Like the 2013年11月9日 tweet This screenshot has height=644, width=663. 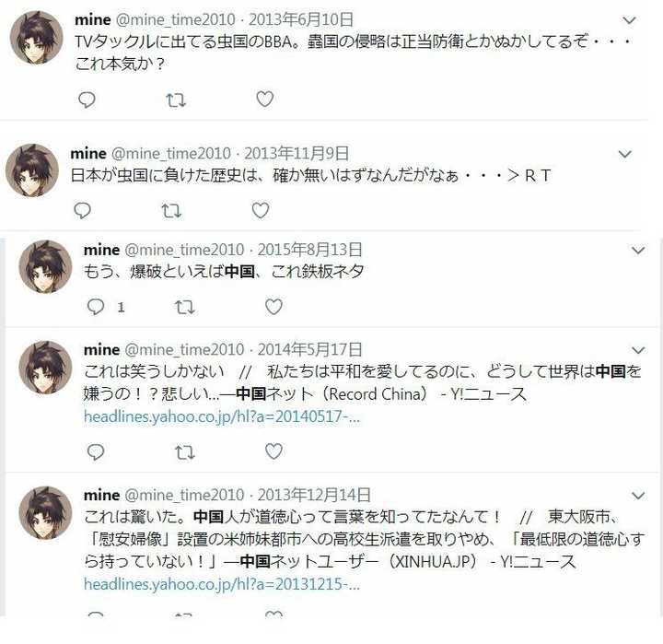(261, 210)
